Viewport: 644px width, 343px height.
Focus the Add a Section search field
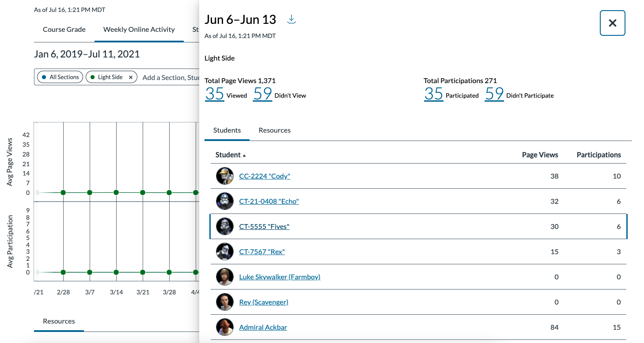[170, 77]
